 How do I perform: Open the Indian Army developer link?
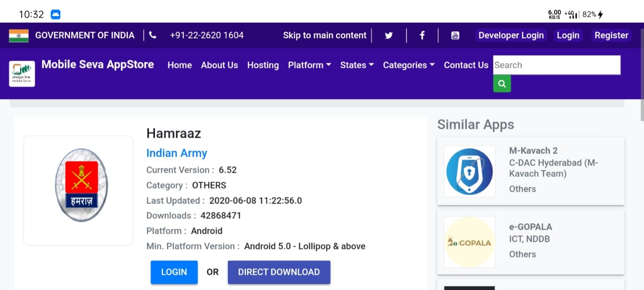(177, 153)
